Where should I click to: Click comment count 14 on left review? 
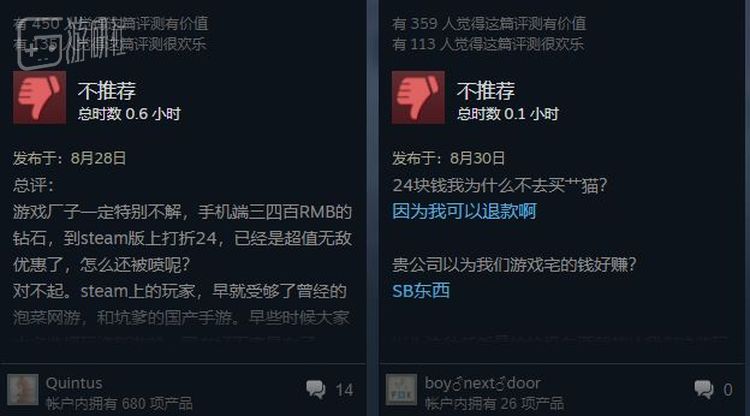[x=344, y=390]
